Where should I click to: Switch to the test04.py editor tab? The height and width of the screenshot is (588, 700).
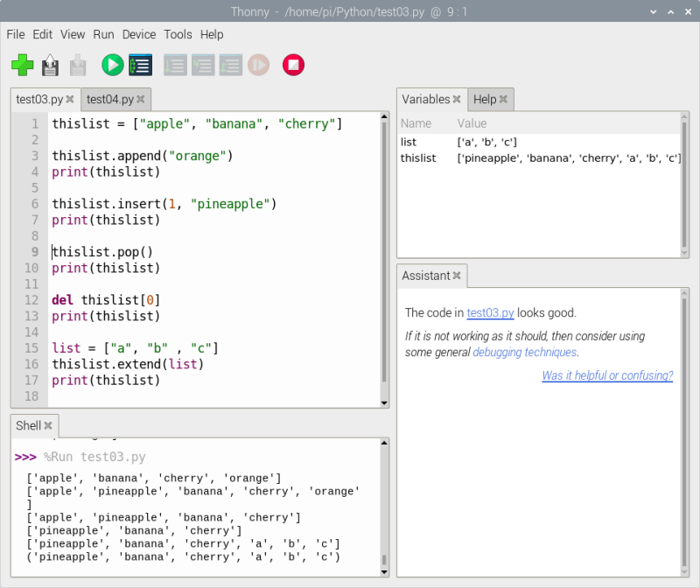click(x=109, y=99)
